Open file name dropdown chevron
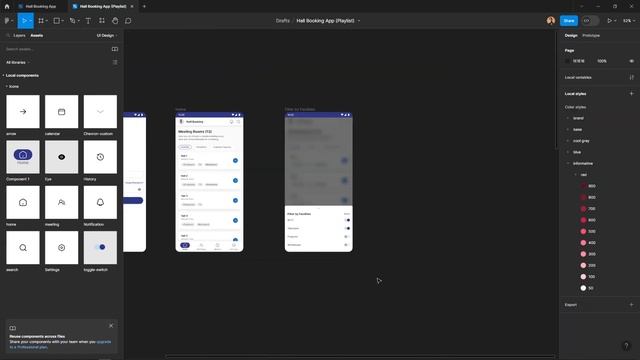The height and width of the screenshot is (360, 640). point(359,21)
